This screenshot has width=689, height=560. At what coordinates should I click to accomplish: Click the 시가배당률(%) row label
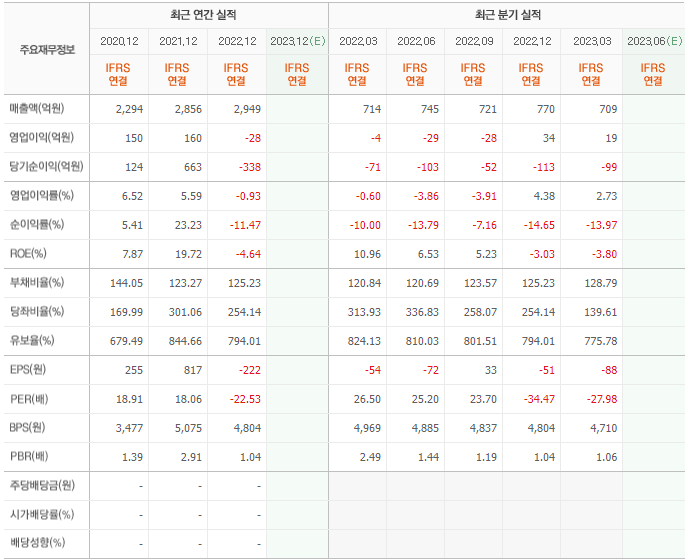[42, 514]
